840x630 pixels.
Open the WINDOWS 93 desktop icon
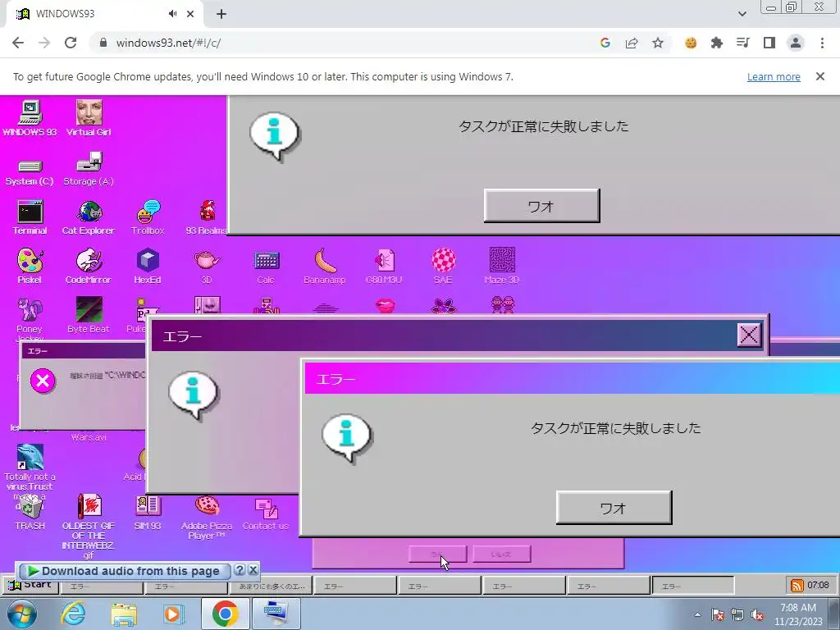tap(30, 118)
